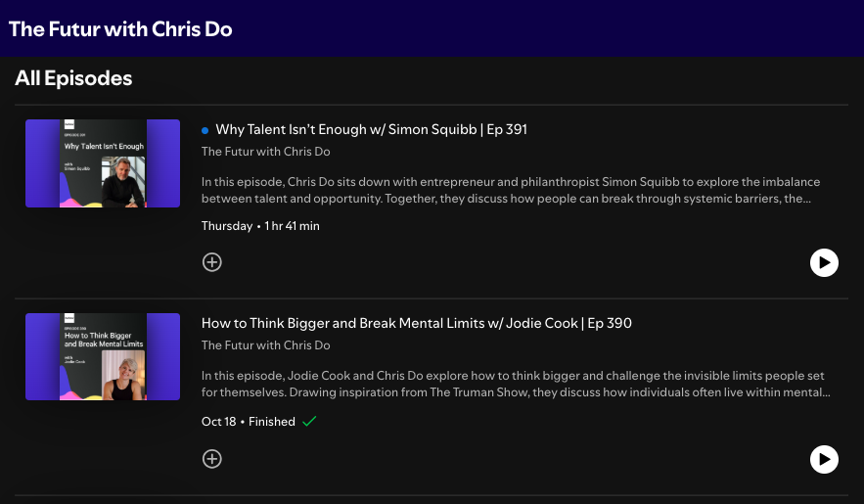Viewport: 864px width, 504px height.
Task: Click the Thursday 1 hr 41 min label
Action: click(x=260, y=226)
